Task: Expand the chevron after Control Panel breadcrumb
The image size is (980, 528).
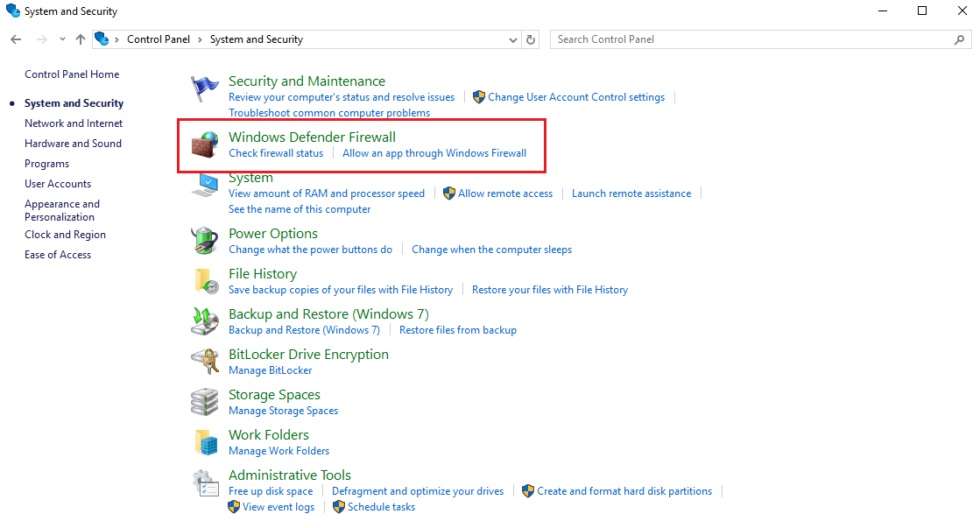Action: (x=202, y=40)
